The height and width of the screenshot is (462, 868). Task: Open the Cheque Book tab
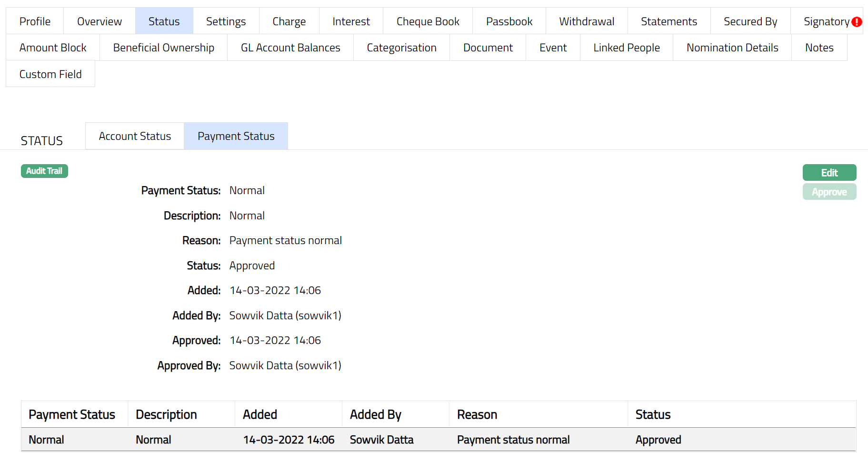428,21
